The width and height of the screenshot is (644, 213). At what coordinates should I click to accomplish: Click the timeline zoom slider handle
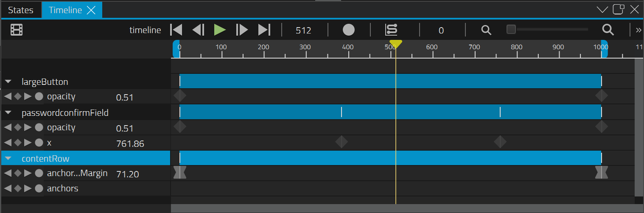511,29
